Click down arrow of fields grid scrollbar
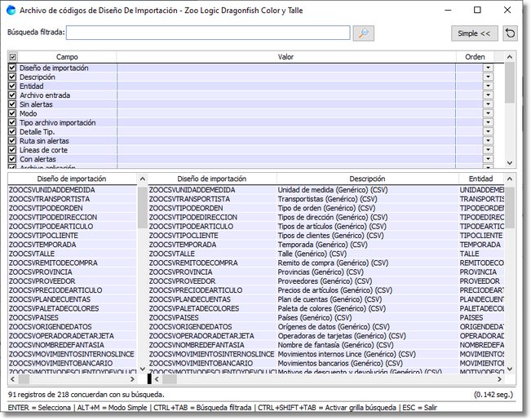This screenshot has width=531, height=420. pos(510,163)
